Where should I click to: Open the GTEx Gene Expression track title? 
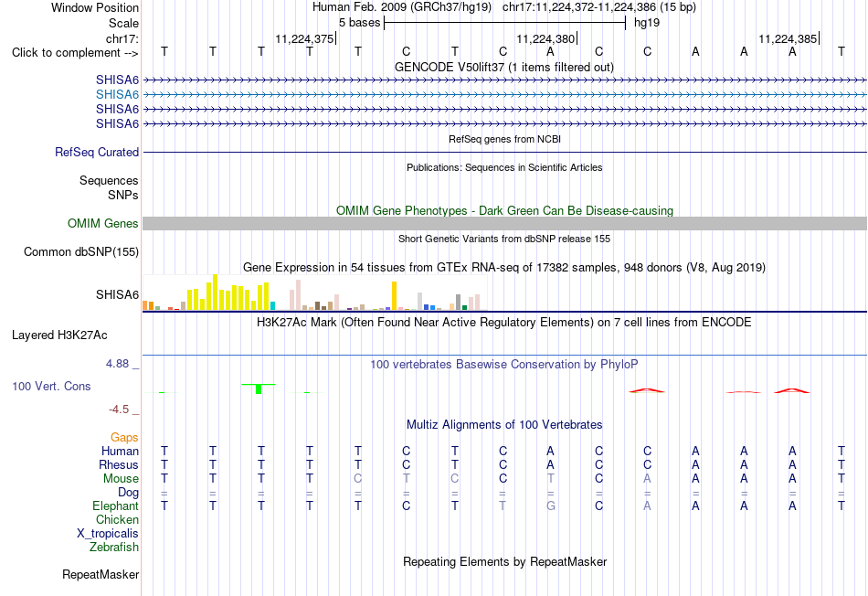[504, 268]
